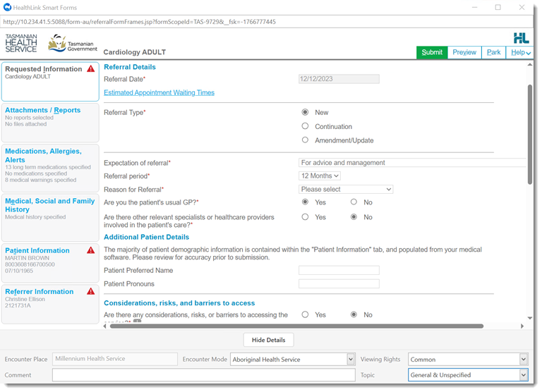Open Medical, Social and Family History tab
The width and height of the screenshot is (542, 392).
pos(50,218)
